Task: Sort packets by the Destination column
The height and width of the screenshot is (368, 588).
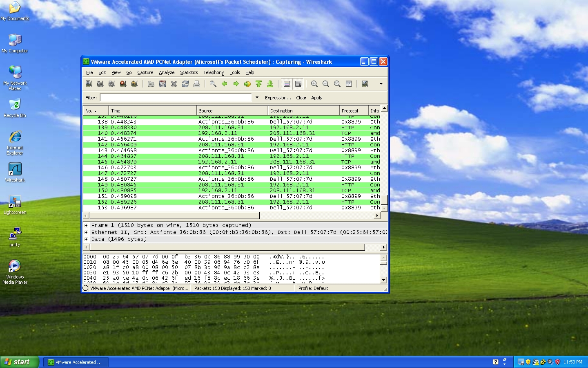Action: 304,111
